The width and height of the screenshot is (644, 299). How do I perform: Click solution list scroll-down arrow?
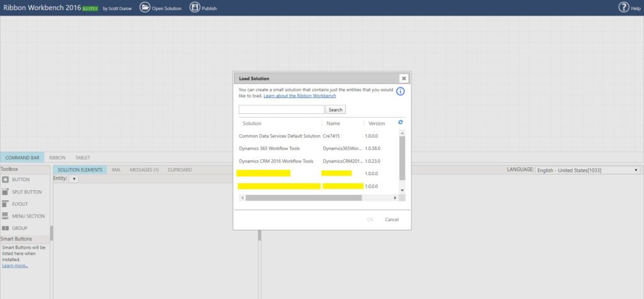[402, 191]
